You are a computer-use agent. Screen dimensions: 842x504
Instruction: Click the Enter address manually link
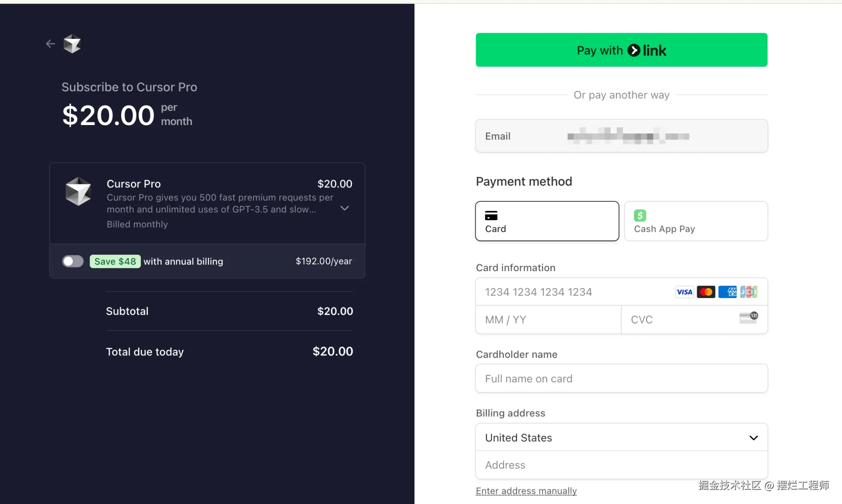pyautogui.click(x=526, y=491)
